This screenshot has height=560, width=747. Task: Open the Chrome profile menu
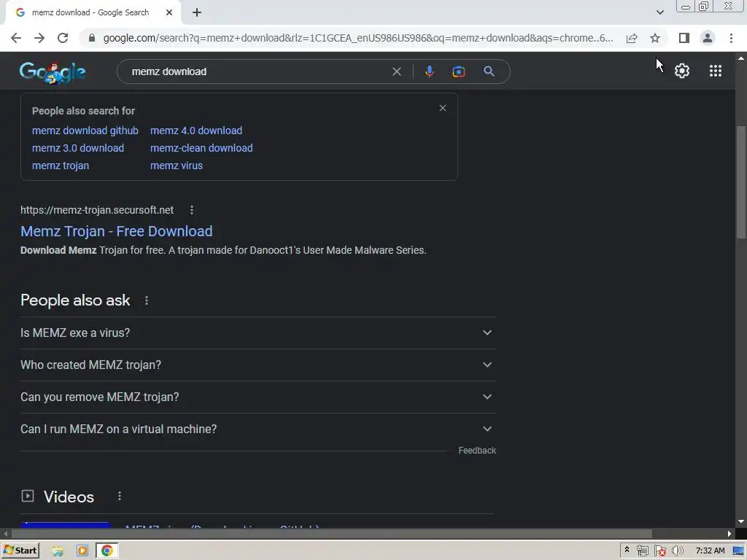pyautogui.click(x=708, y=38)
